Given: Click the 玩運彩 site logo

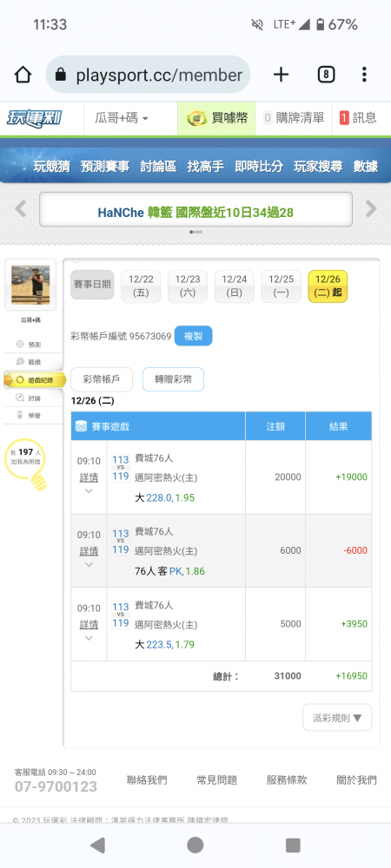Looking at the screenshot, I should tap(35, 117).
